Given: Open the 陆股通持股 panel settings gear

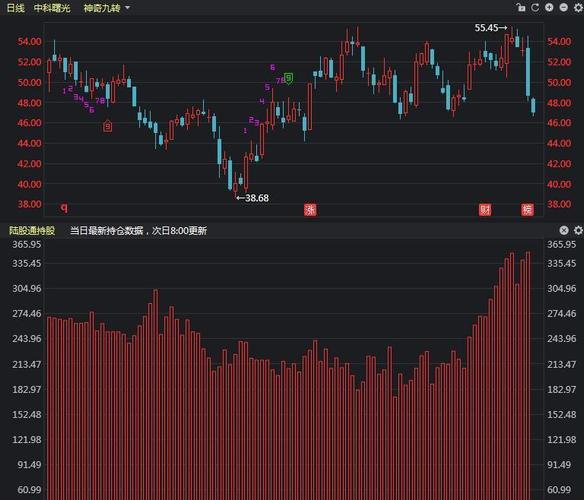Looking at the screenshot, I should (x=578, y=230).
